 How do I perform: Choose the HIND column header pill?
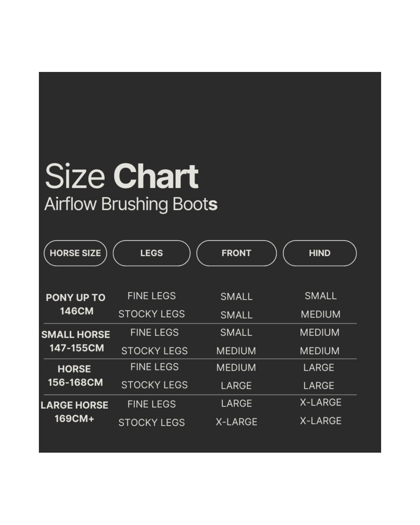click(x=320, y=253)
